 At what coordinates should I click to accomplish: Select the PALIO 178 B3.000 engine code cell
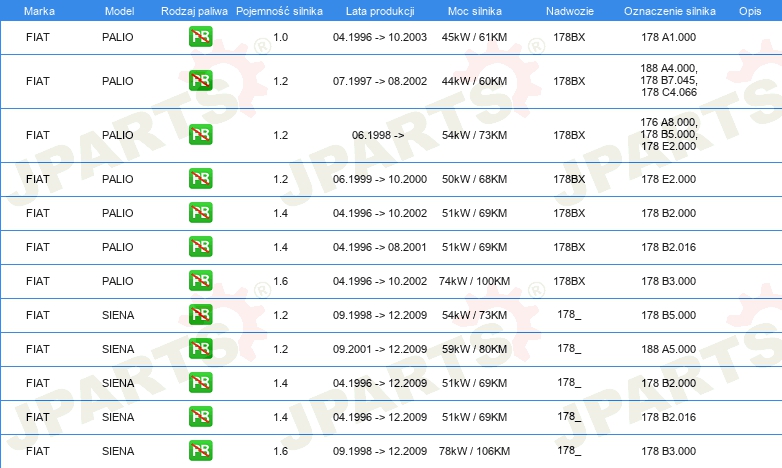tap(669, 281)
